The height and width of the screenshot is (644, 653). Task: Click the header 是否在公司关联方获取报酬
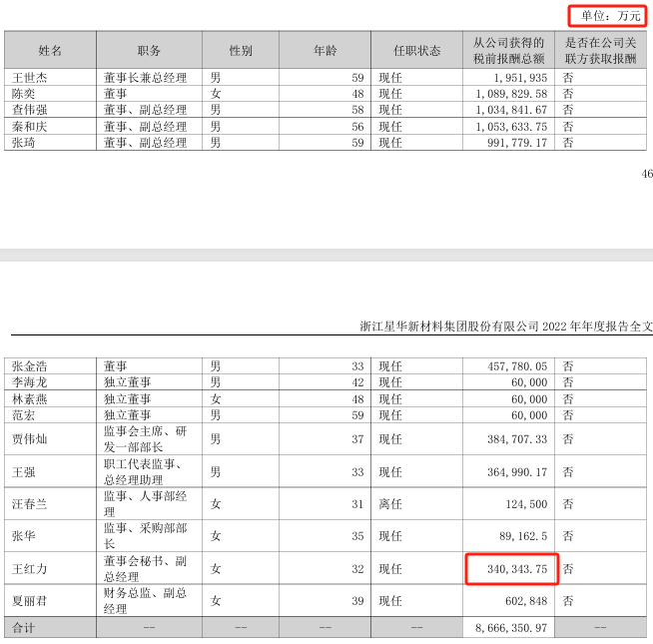click(x=600, y=50)
